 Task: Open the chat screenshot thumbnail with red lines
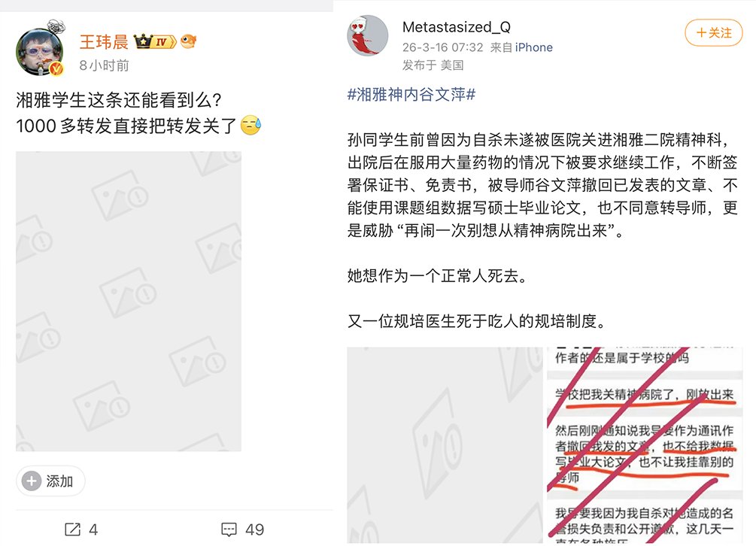coord(645,445)
